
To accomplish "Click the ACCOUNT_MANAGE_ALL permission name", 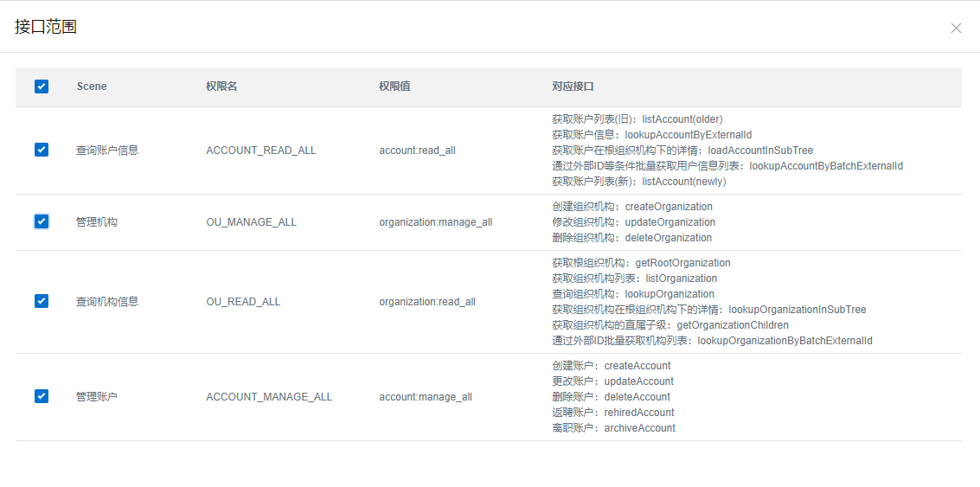I will (x=269, y=397).
